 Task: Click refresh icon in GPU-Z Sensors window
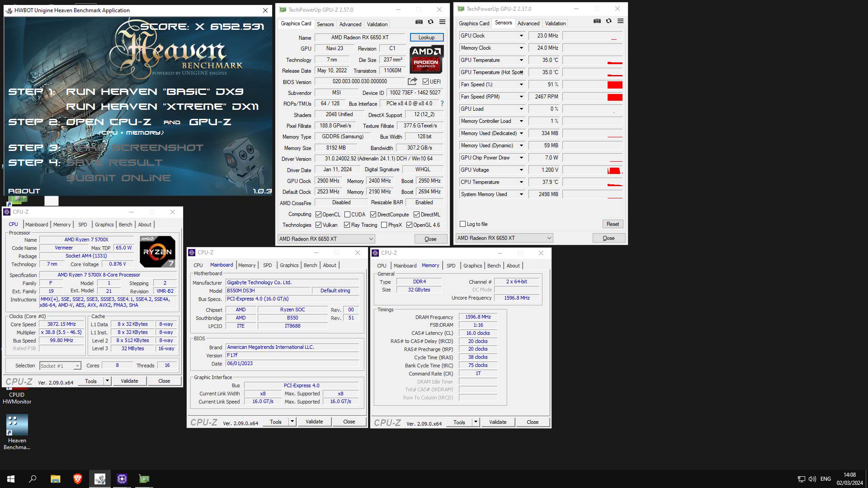[609, 21]
